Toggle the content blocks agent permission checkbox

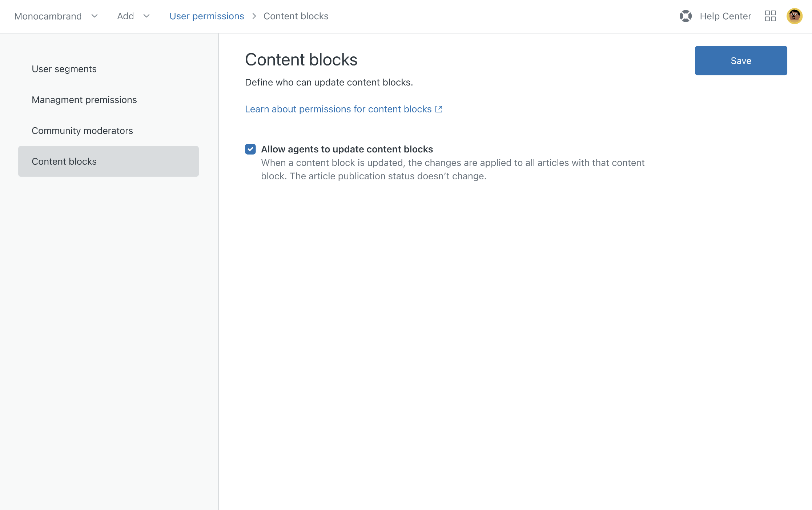point(250,149)
